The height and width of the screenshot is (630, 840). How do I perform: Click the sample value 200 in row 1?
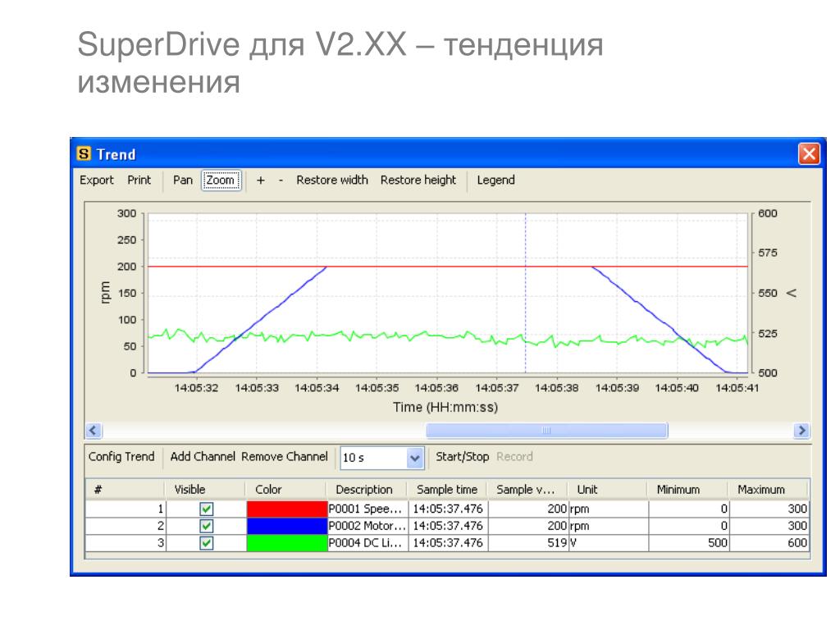coord(528,509)
